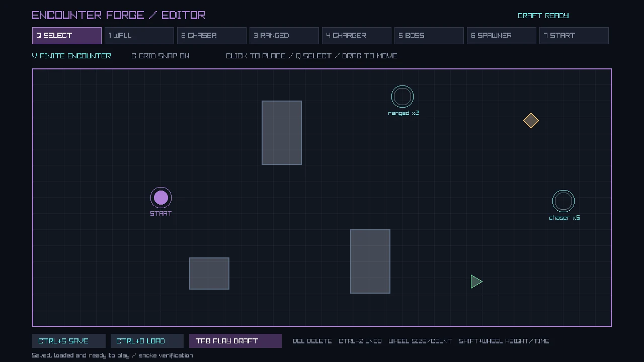The height and width of the screenshot is (362, 644).
Task: Click the DRAFT READY status text
Action: coord(543,16)
